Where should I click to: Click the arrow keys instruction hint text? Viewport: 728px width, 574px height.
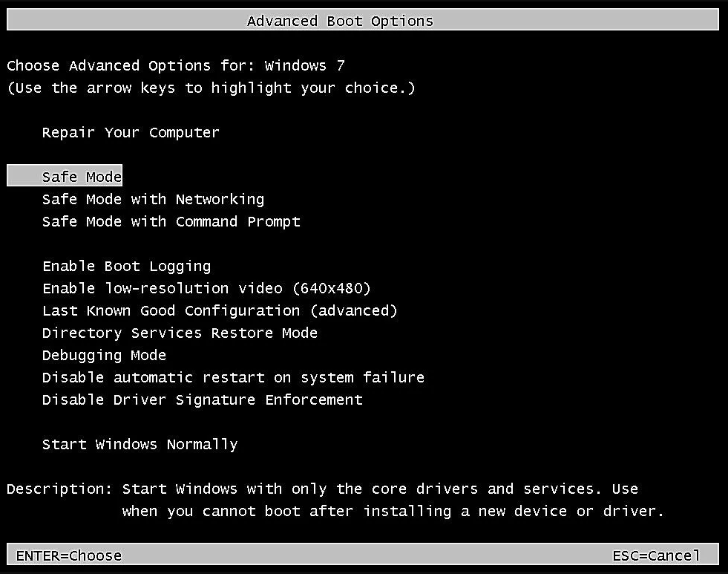(211, 88)
